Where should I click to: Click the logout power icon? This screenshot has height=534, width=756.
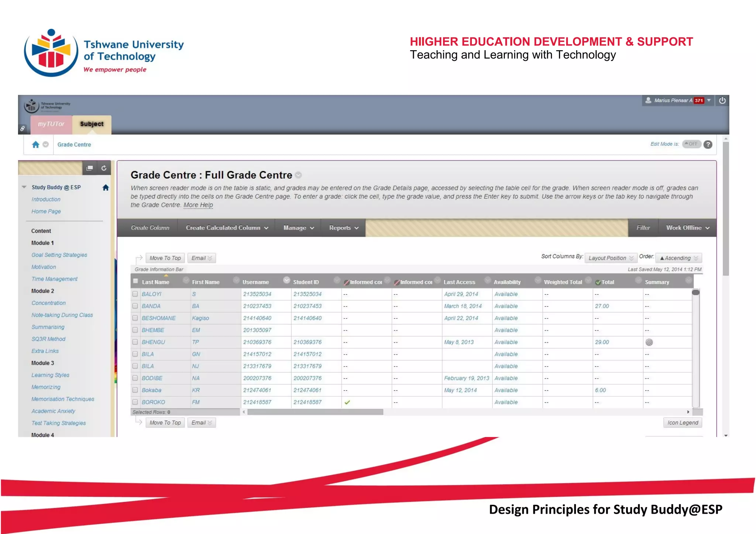722,100
